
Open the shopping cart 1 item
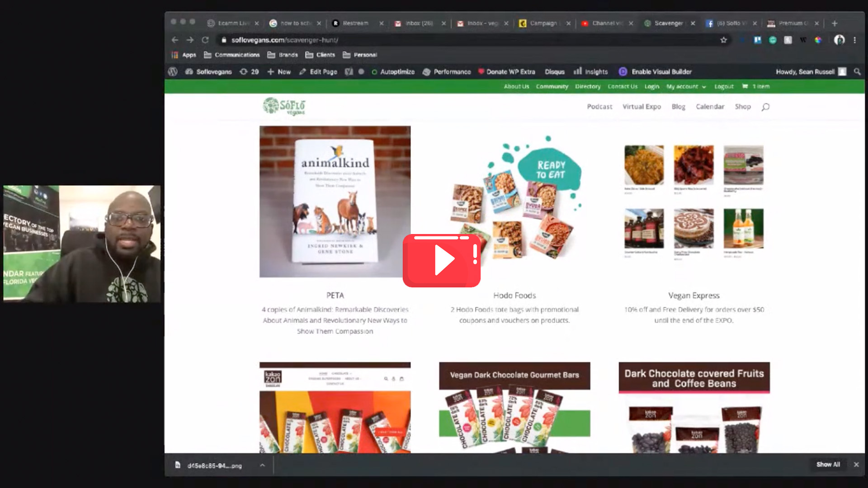click(756, 86)
